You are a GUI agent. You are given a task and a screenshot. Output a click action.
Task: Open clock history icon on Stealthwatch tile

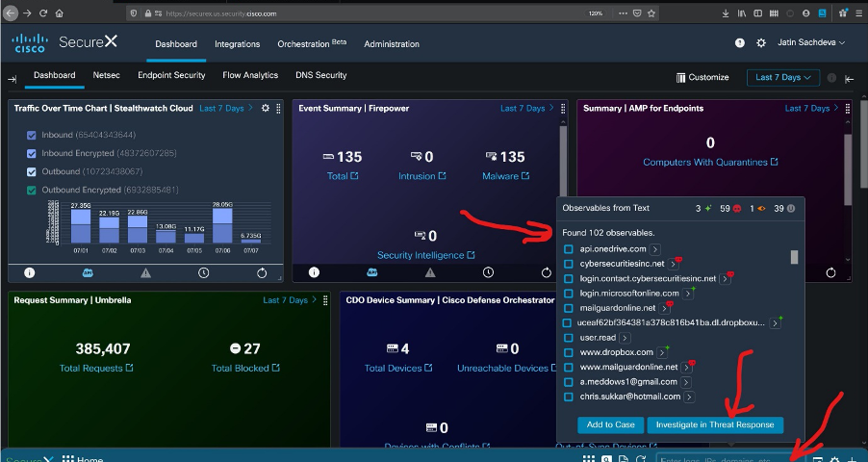pos(204,272)
